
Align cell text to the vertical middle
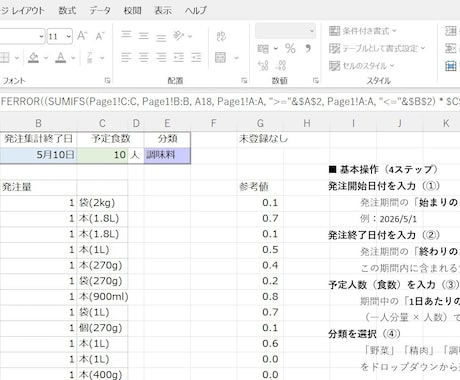pos(144,35)
